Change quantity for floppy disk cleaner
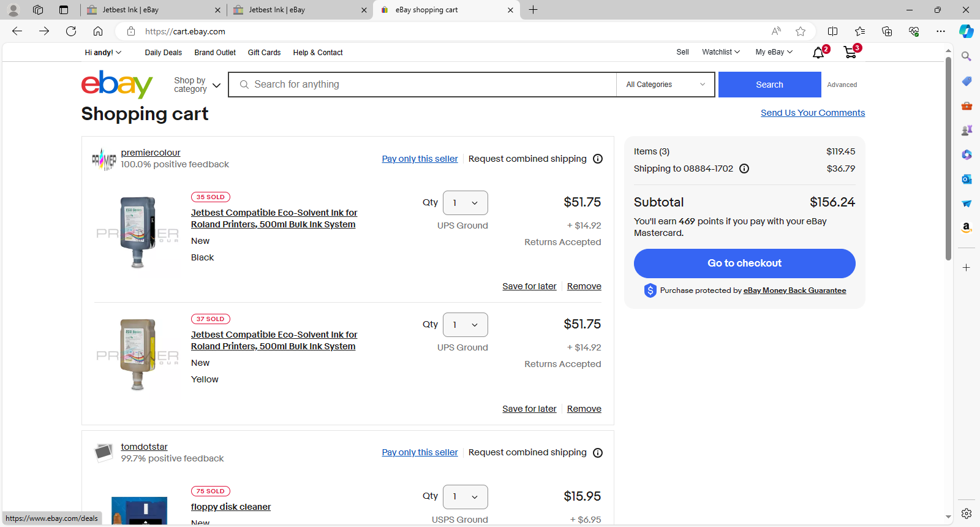The height and width of the screenshot is (527, 980). 466,497
